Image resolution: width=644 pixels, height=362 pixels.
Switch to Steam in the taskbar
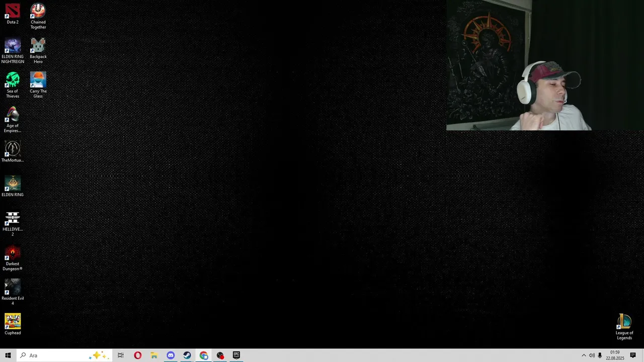tap(187, 355)
